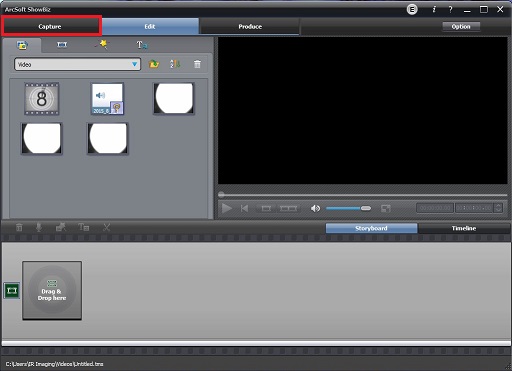The image size is (512, 371).
Task: Open the help question mark icon
Action: [450, 10]
